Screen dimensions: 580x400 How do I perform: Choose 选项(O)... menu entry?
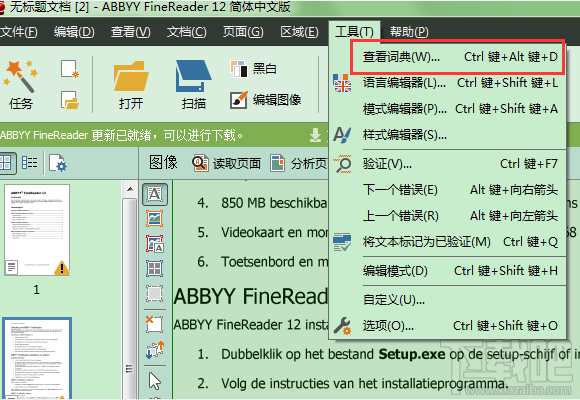(x=448, y=326)
